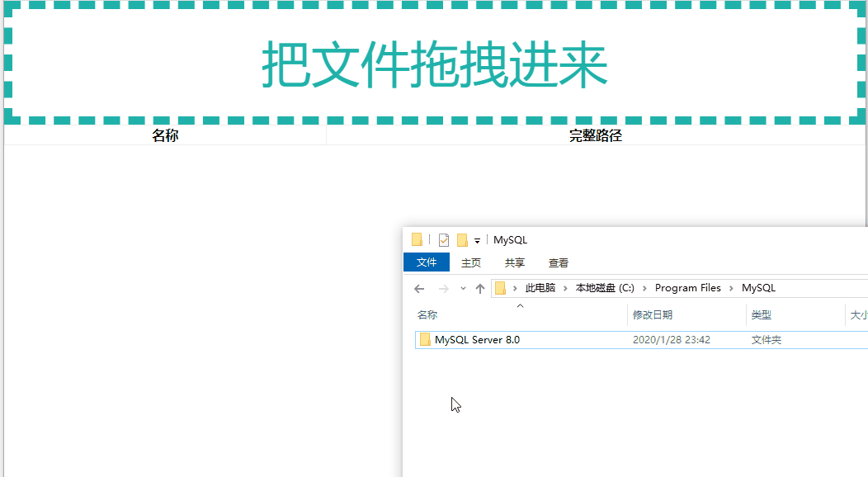The width and height of the screenshot is (868, 477).
Task: Click the folder icon in the address bar
Action: [x=498, y=288]
